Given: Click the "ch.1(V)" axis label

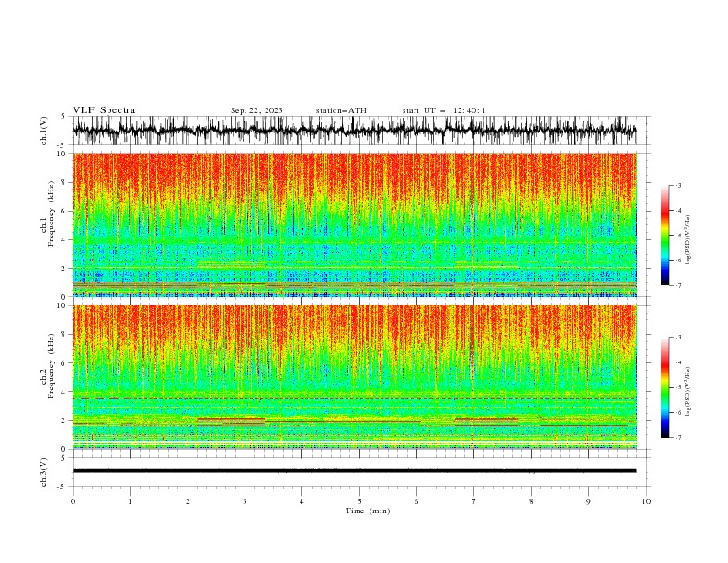Looking at the screenshot, I should pyautogui.click(x=44, y=131).
